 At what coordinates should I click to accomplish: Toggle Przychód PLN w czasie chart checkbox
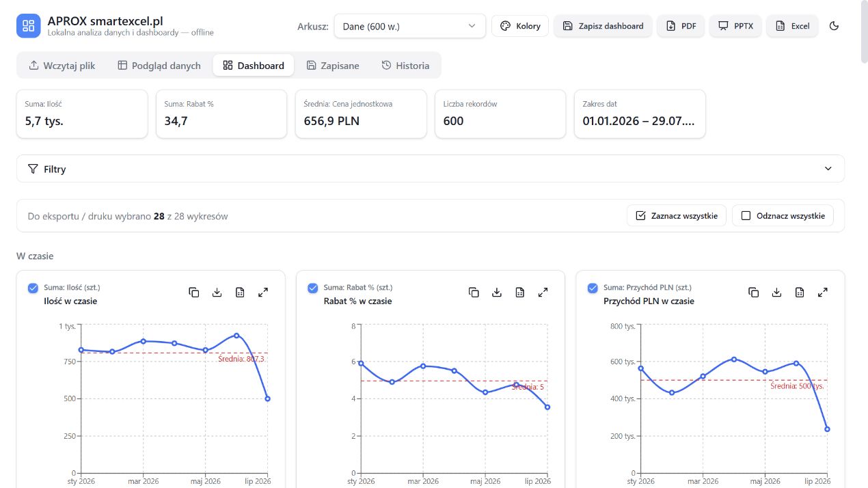tap(593, 288)
